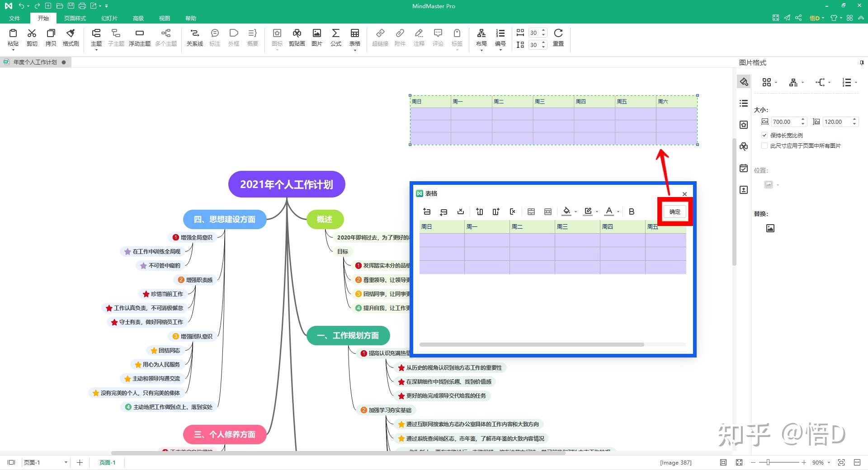The width and height of the screenshot is (868, 470).
Task: Switch to the 页面样式 tab
Action: click(x=75, y=18)
